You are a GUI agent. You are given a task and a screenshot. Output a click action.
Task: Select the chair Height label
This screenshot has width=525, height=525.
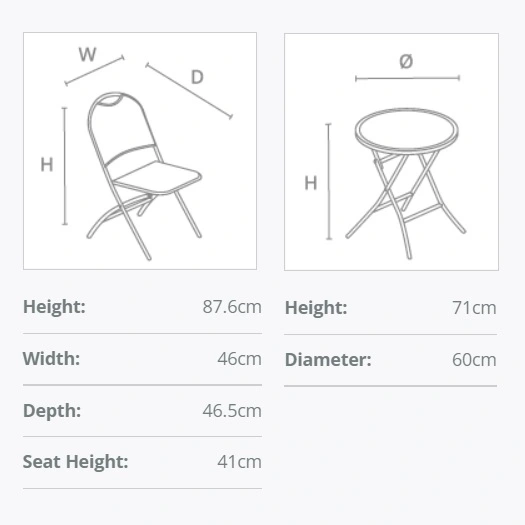coord(54,307)
